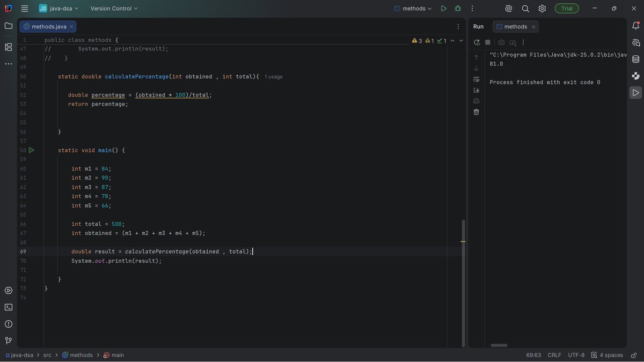Open the Structure tool window icon
The image size is (644, 362).
tap(9, 47)
